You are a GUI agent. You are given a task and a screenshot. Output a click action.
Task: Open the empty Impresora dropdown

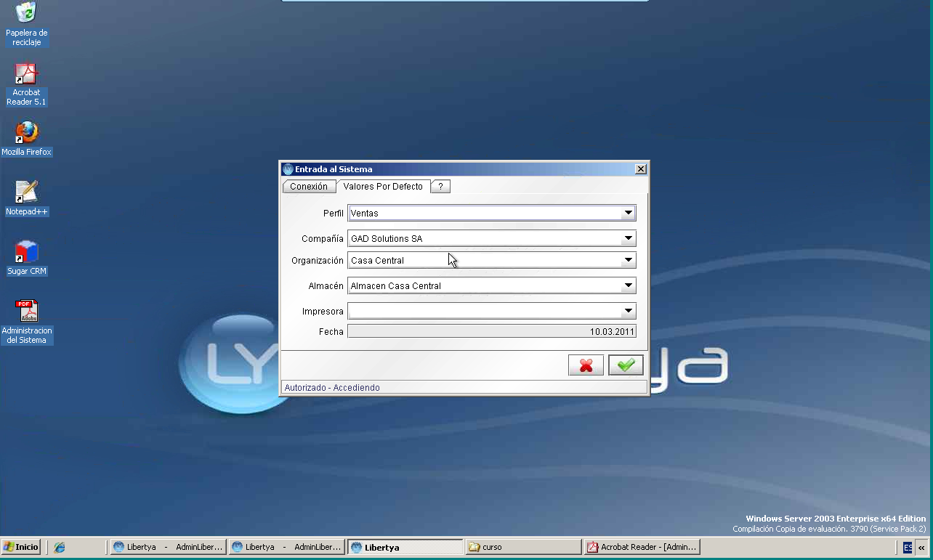click(492, 311)
